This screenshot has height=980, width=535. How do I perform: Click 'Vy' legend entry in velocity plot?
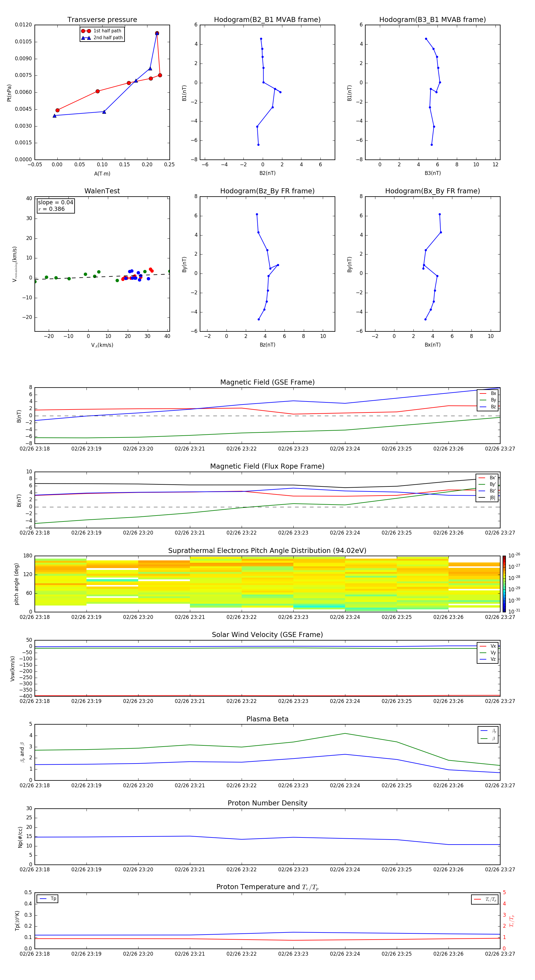click(488, 653)
